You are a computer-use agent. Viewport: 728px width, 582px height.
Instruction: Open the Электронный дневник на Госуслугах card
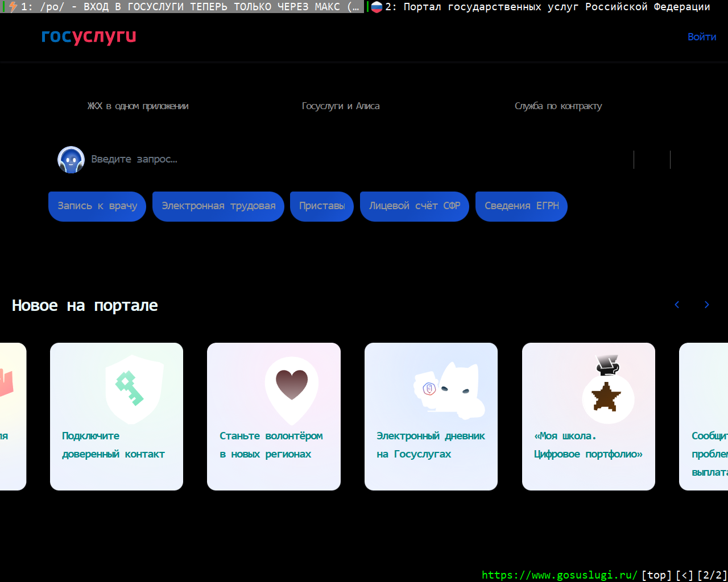click(431, 417)
